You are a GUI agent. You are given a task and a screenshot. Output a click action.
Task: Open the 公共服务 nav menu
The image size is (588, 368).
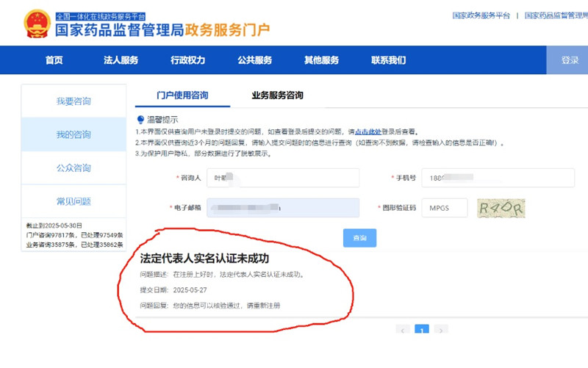coord(254,60)
